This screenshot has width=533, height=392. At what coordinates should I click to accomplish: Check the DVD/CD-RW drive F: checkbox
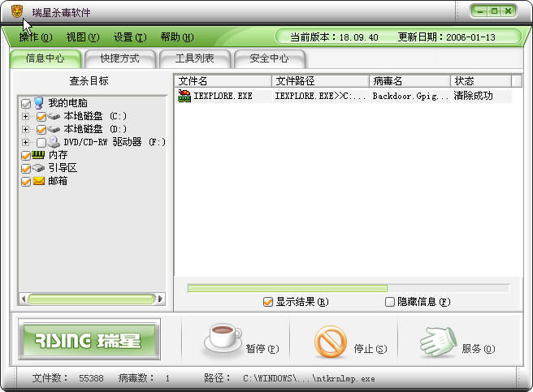click(x=41, y=142)
